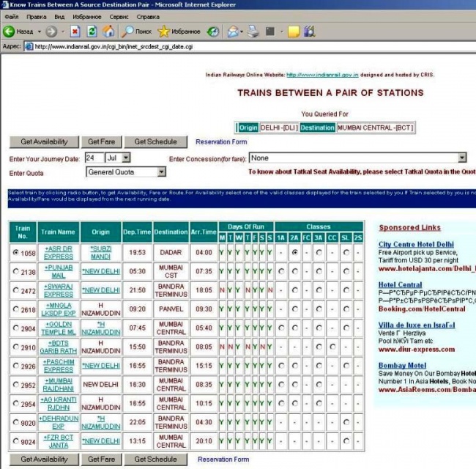Click the journey date field showing 24
The image size is (476, 469).
(93, 158)
